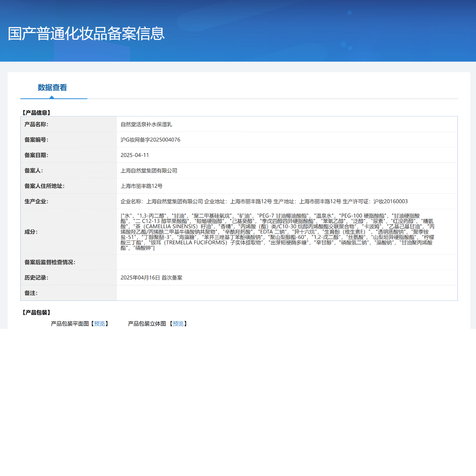Click the filing number 沪G妆网备字2025004076
Image resolution: width=476 pixels, height=476 pixels.
[150, 140]
